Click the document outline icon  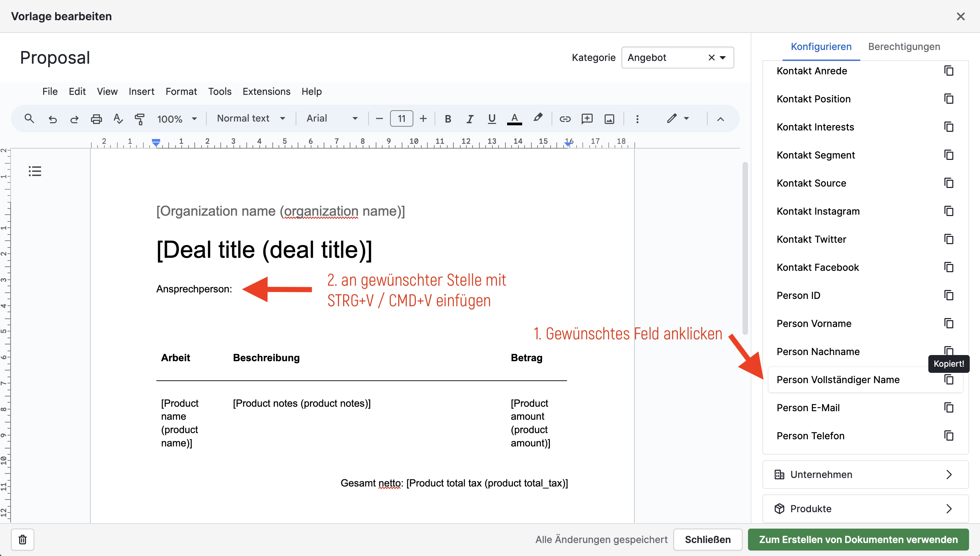pyautogui.click(x=35, y=171)
